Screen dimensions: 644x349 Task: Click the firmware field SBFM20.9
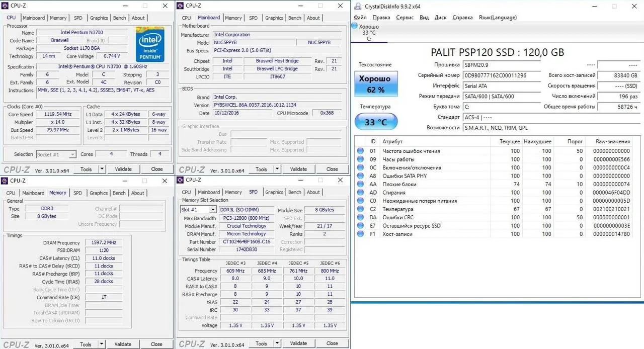pos(502,65)
